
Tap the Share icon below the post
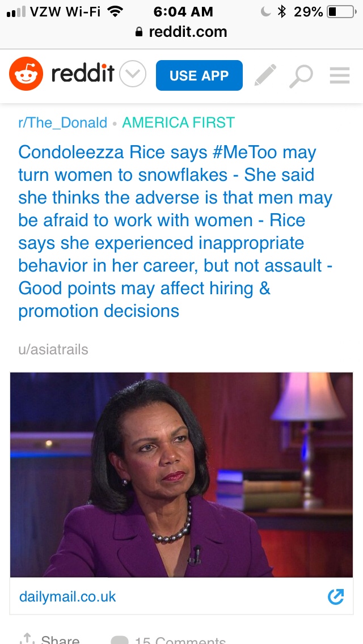26,639
